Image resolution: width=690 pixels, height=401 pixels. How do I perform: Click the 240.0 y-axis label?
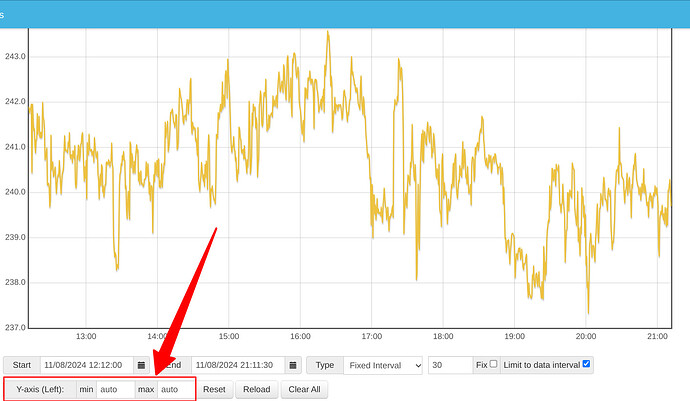[x=15, y=192]
